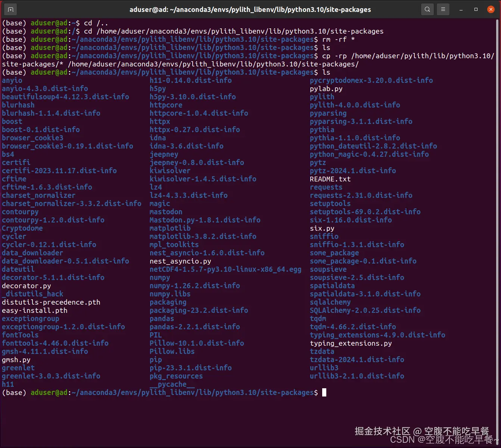Viewport: 501px width, 448px height.
Task: Open the terminal hamburger menu
Action: coord(443,9)
